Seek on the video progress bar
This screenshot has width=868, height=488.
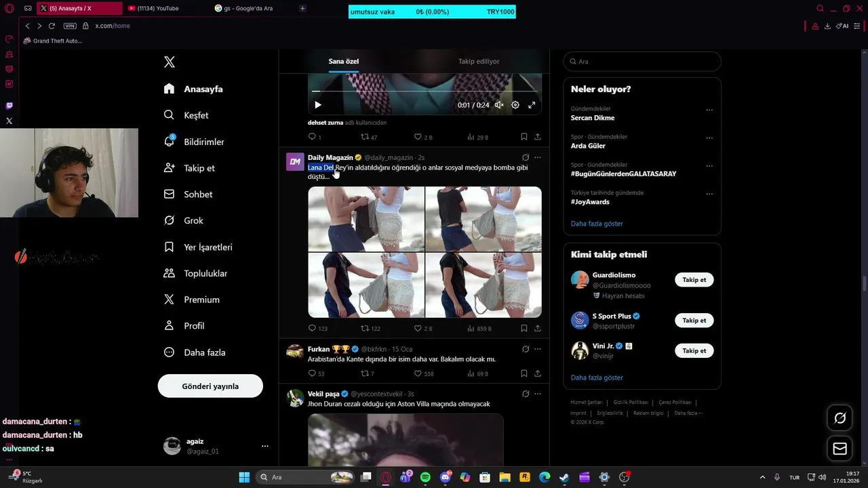coord(425,91)
